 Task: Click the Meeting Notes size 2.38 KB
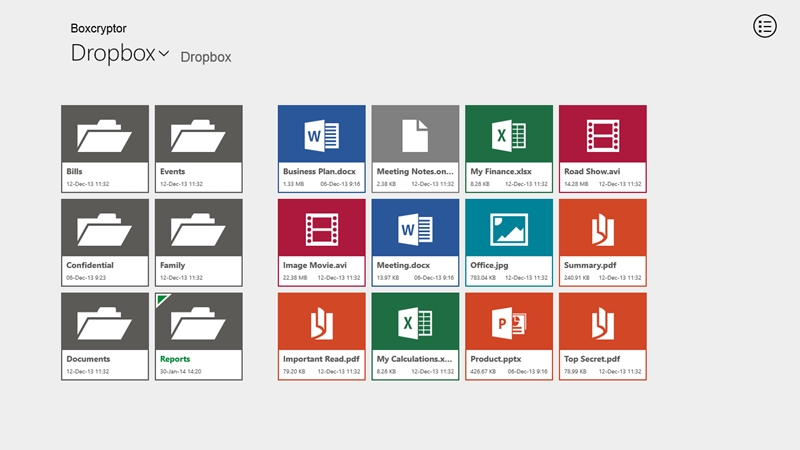click(x=386, y=184)
